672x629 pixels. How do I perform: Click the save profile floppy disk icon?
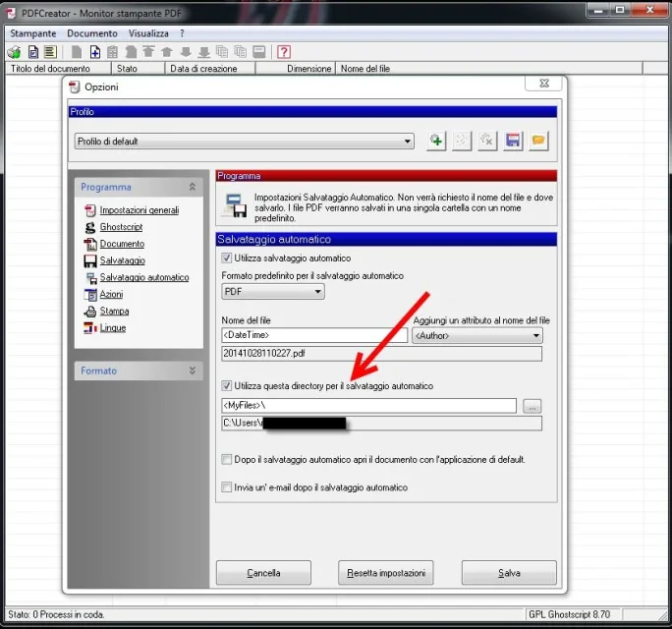click(512, 142)
